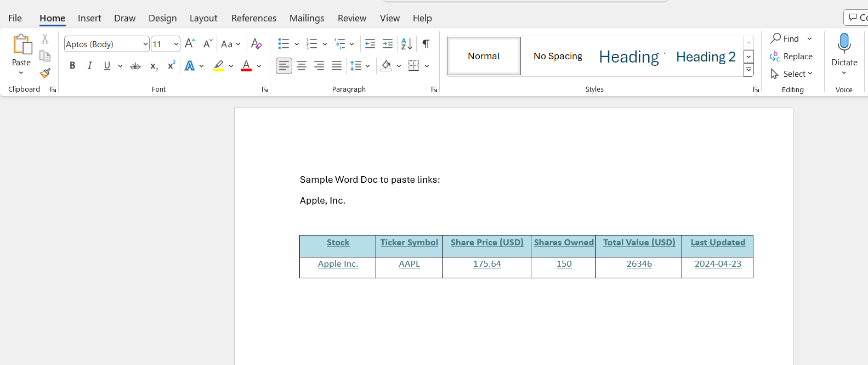Screen dimensions: 868x365
Task: Click the Paste clipboard icon
Action: 22,45
